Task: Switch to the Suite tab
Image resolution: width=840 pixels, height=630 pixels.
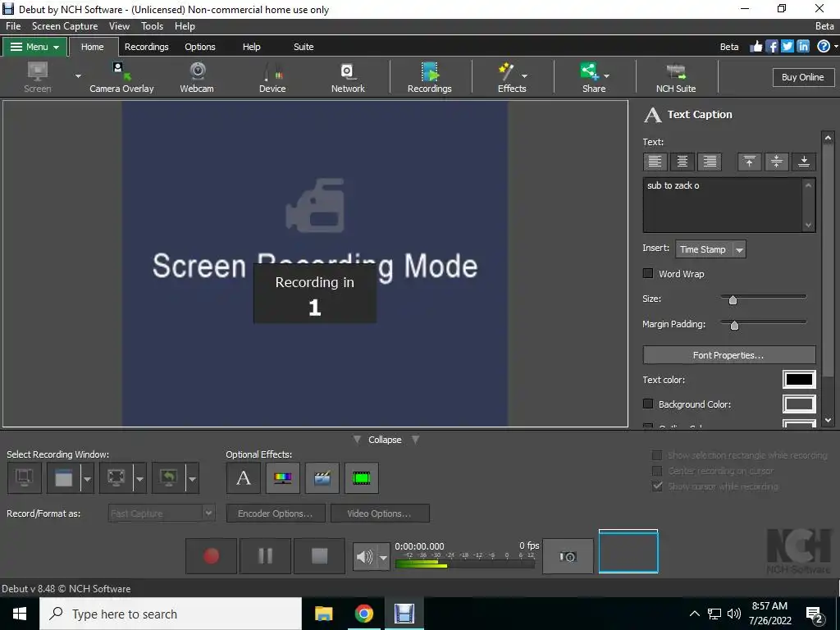Action: [x=304, y=47]
